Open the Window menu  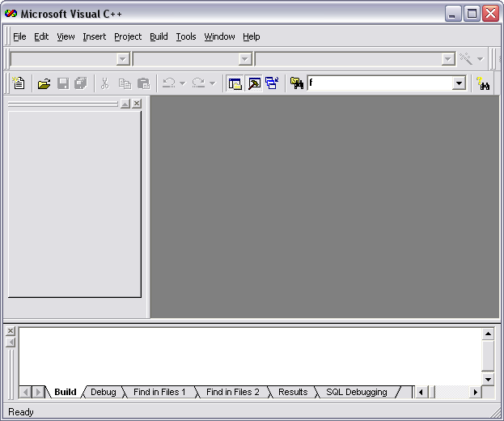[x=219, y=36]
